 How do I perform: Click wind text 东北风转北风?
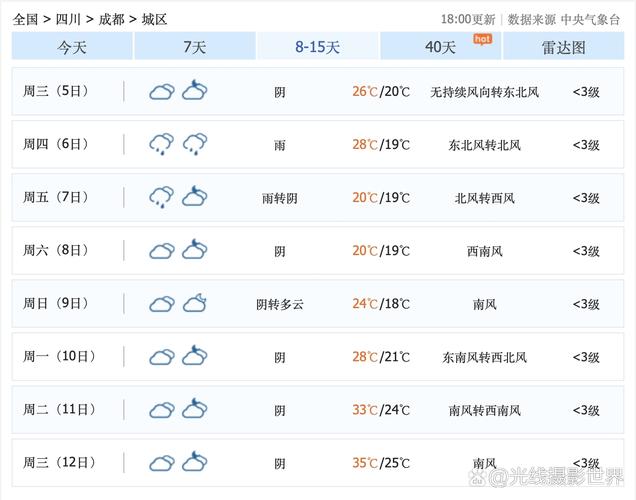[x=485, y=145]
